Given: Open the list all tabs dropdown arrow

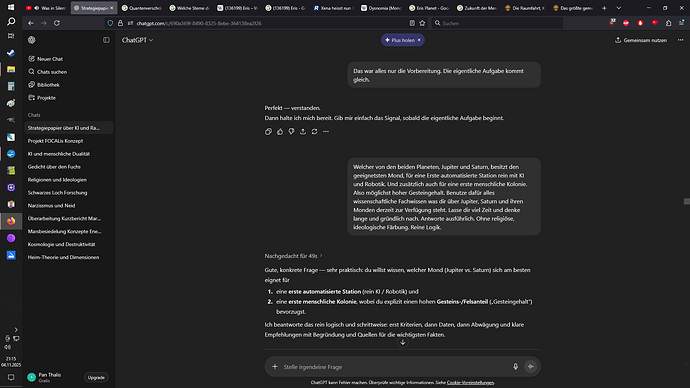Looking at the screenshot, I should (x=619, y=8).
